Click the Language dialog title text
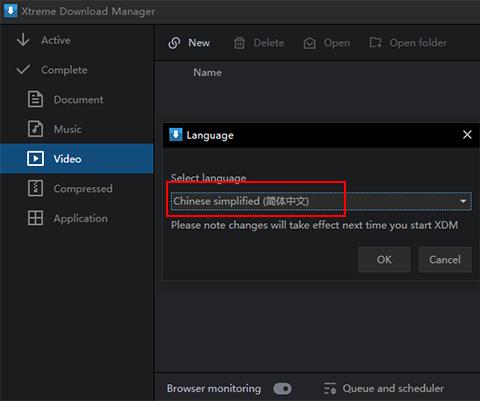Image resolution: width=480 pixels, height=401 pixels. [x=210, y=135]
